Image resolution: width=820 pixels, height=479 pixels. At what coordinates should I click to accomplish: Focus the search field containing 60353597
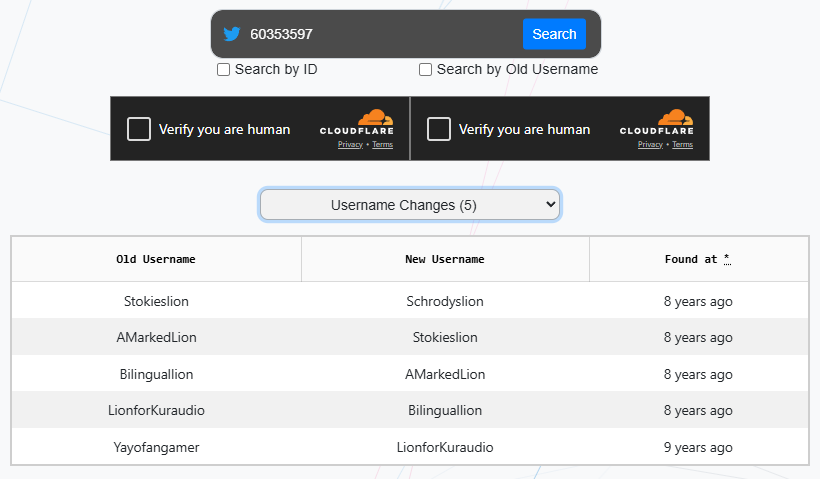[x=383, y=34]
